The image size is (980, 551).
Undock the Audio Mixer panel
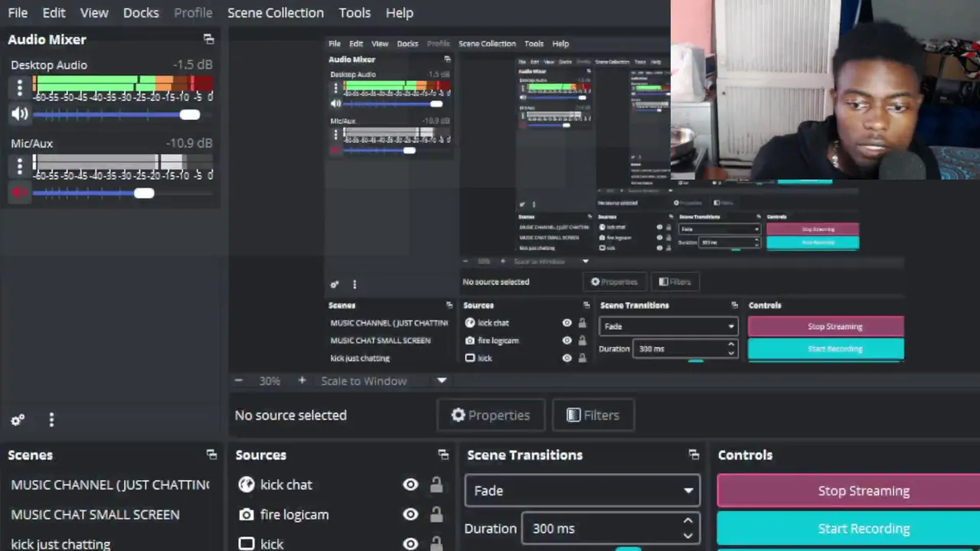pyautogui.click(x=208, y=39)
